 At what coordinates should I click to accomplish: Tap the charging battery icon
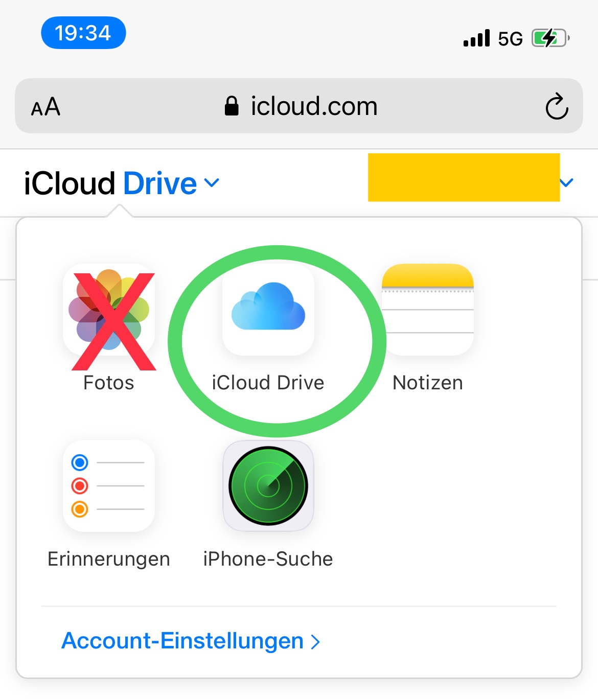[550, 38]
